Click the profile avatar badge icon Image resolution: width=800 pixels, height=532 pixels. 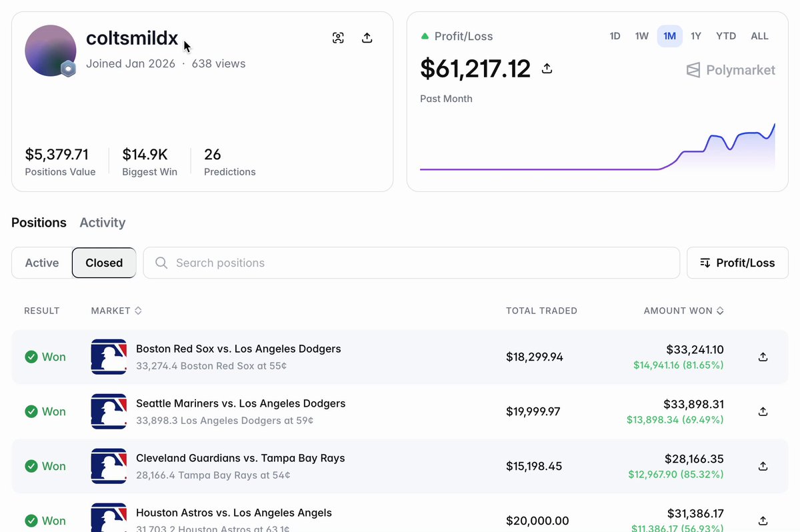coord(67,69)
